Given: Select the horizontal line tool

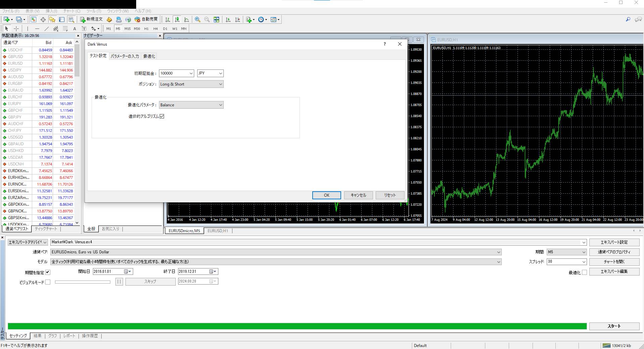Looking at the screenshot, I should [x=37, y=29].
